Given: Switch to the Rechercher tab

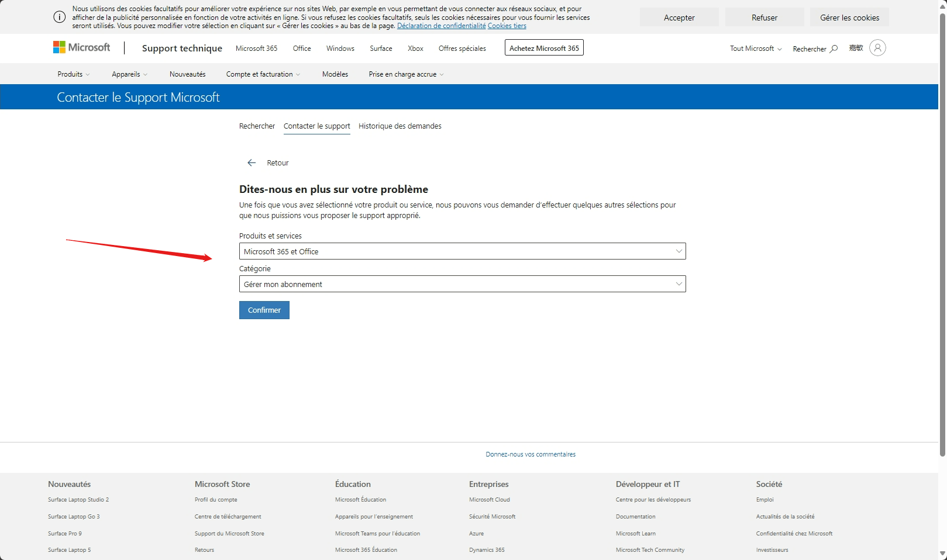Looking at the screenshot, I should [257, 126].
